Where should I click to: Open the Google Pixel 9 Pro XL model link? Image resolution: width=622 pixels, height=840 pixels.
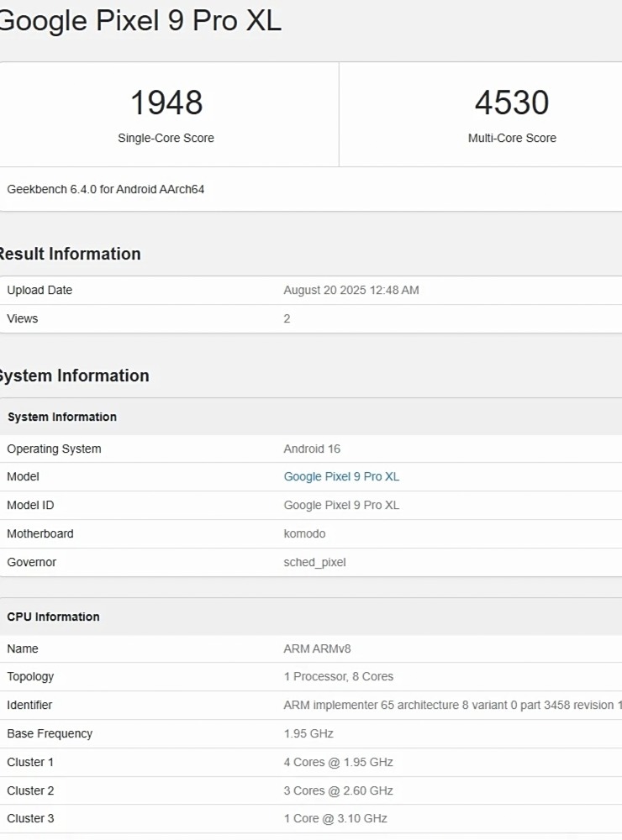pyautogui.click(x=341, y=477)
